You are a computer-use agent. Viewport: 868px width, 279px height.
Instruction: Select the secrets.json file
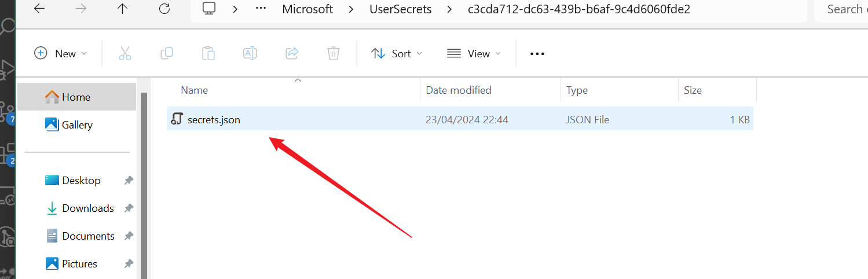[x=214, y=120]
